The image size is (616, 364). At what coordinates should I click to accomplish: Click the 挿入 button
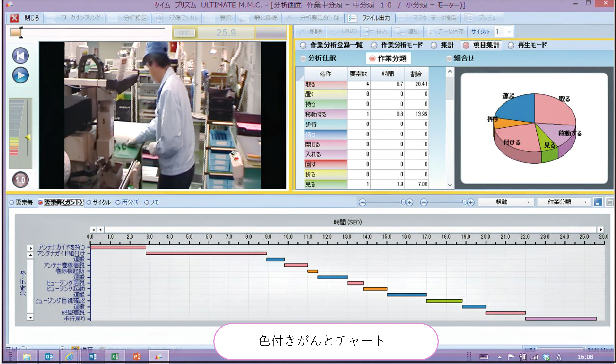[376, 31]
